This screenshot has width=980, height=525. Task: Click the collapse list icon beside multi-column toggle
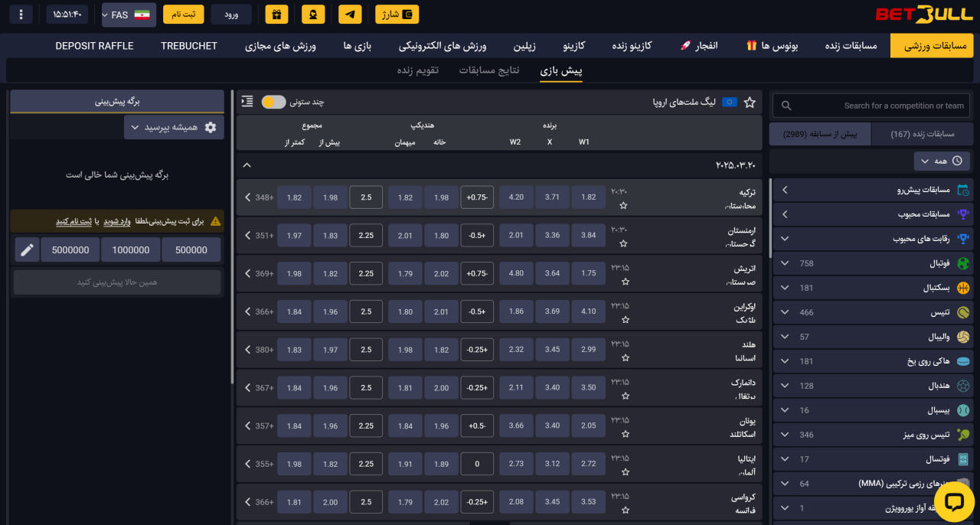[247, 102]
